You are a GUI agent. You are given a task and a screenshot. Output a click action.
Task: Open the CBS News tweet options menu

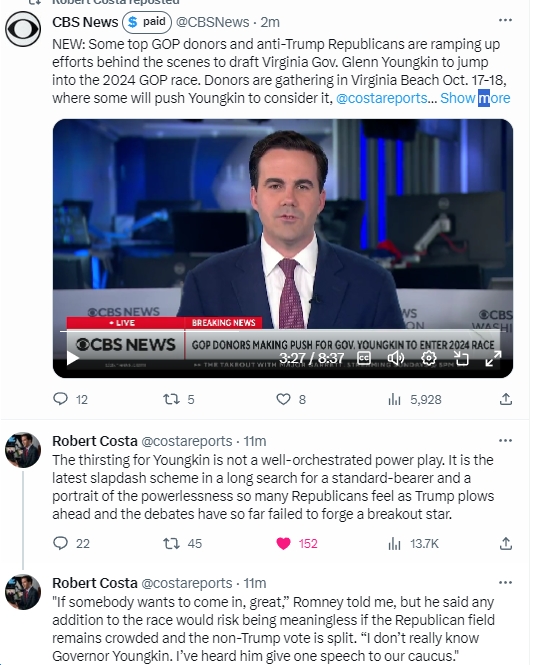coord(505,20)
